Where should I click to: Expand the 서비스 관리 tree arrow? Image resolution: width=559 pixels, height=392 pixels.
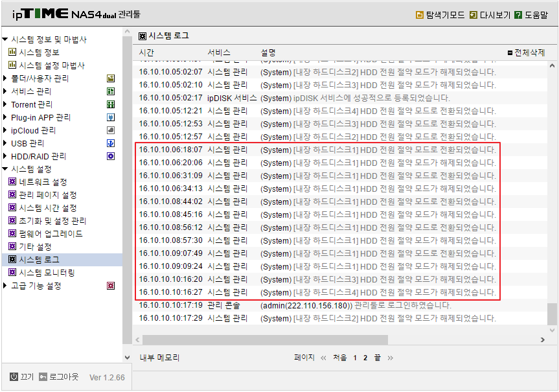[x=5, y=91]
